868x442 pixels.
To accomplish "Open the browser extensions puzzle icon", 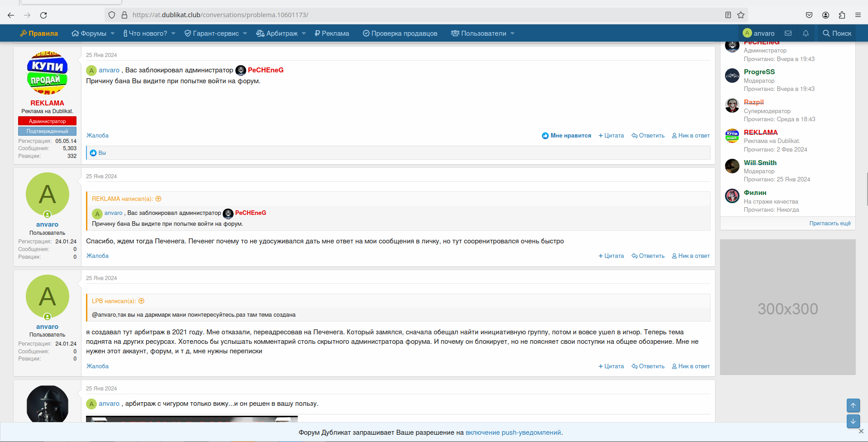I will 842,15.
